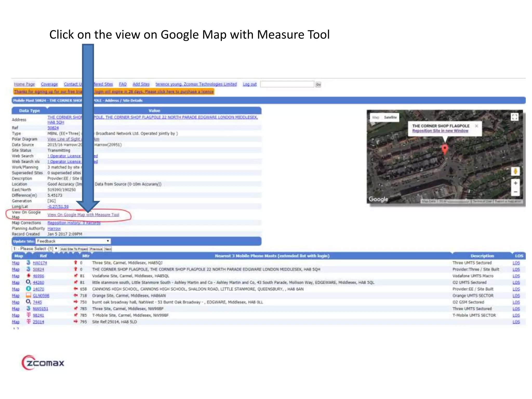Open LOS link for Vodafone site 46996
Image resolution: width=532 pixels, height=399 pixels.
(x=516, y=276)
